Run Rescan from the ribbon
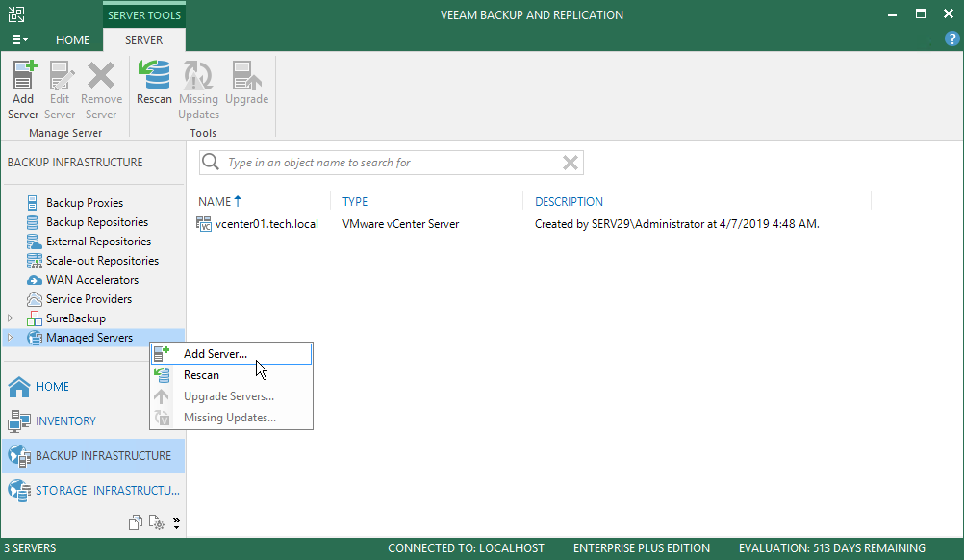The image size is (964, 560). click(x=154, y=83)
